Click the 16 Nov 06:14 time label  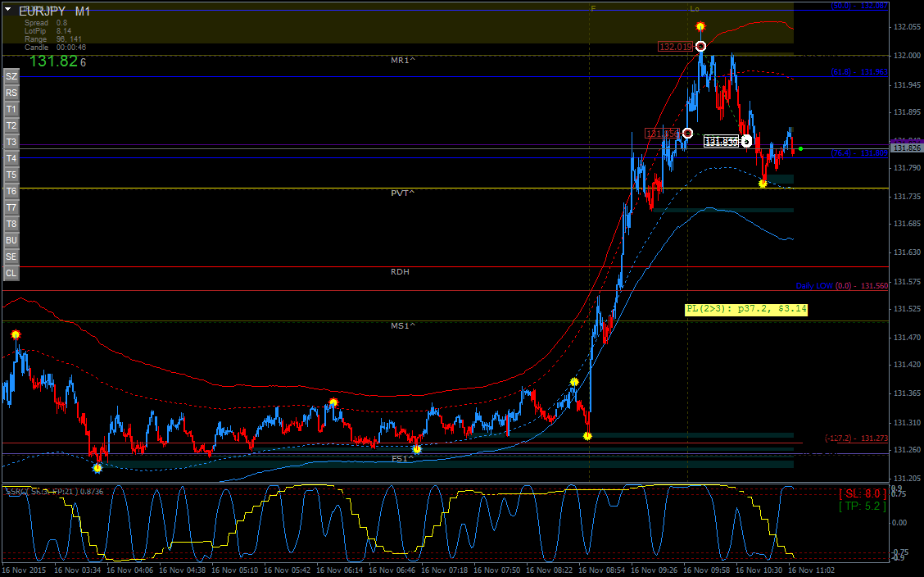coord(339,570)
